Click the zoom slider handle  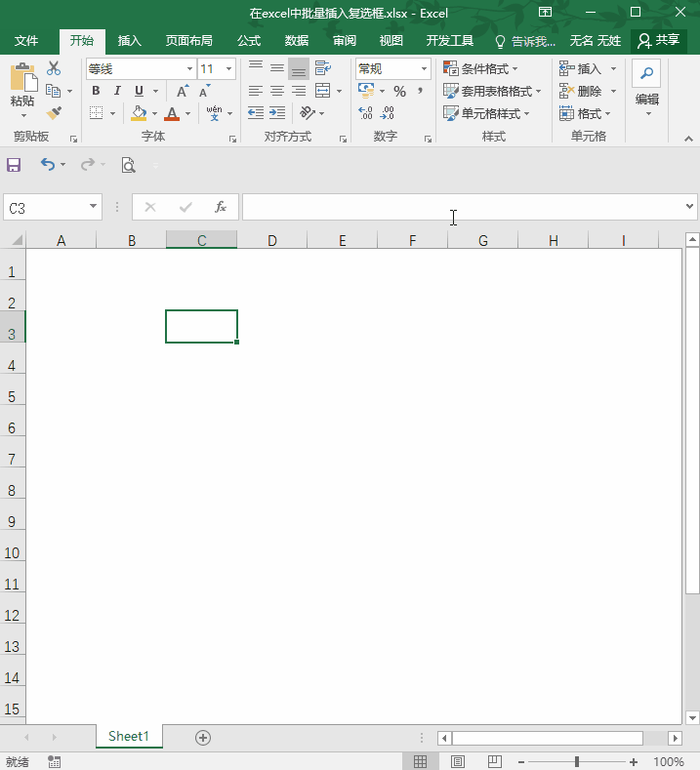577,761
